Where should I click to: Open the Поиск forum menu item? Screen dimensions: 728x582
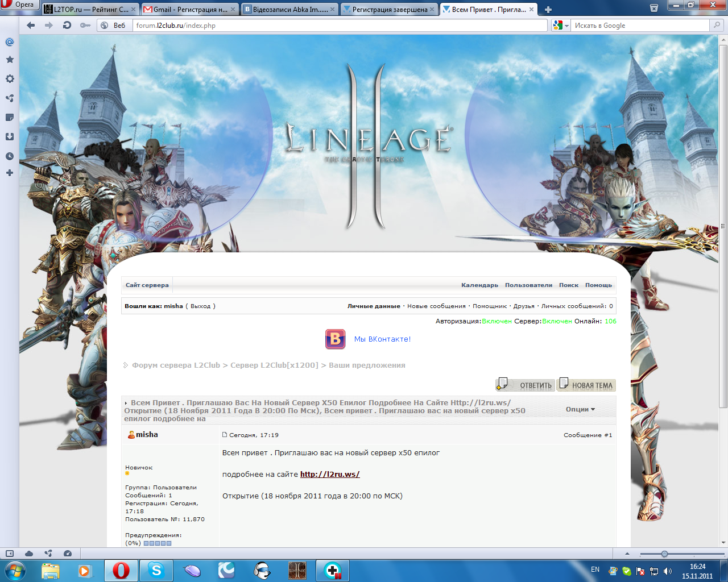(x=569, y=285)
